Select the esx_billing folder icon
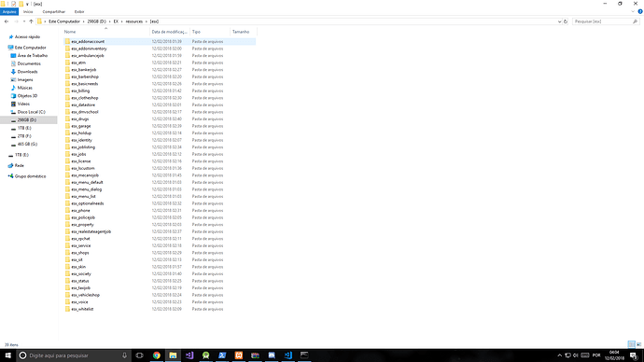Screen dimensions: 644x362 (67, 90)
